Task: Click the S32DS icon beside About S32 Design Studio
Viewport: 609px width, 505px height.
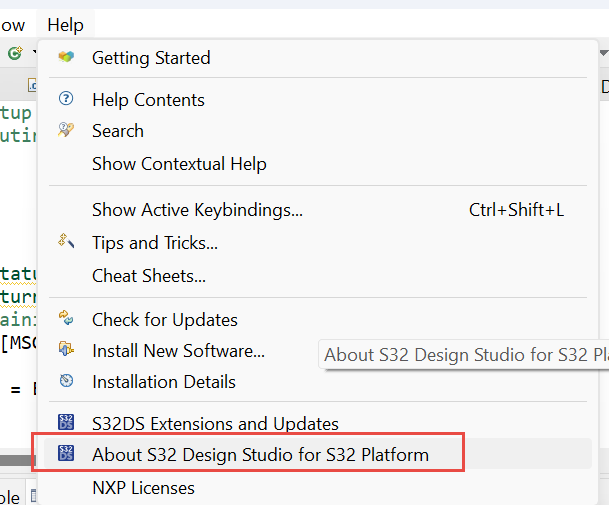Action: [x=66, y=453]
